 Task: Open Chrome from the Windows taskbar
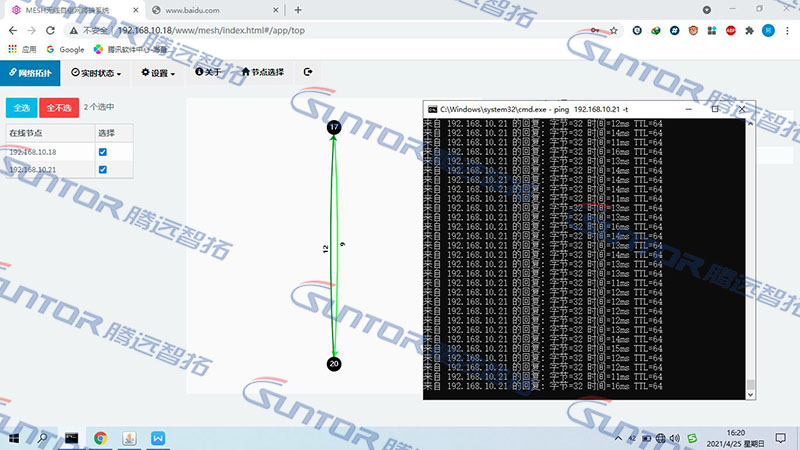pos(101,438)
